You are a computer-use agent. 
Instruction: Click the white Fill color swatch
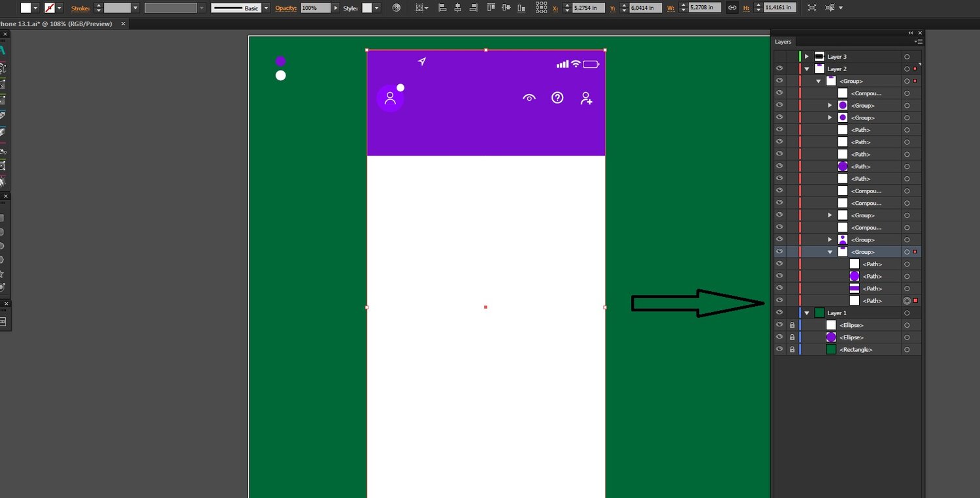coord(25,8)
